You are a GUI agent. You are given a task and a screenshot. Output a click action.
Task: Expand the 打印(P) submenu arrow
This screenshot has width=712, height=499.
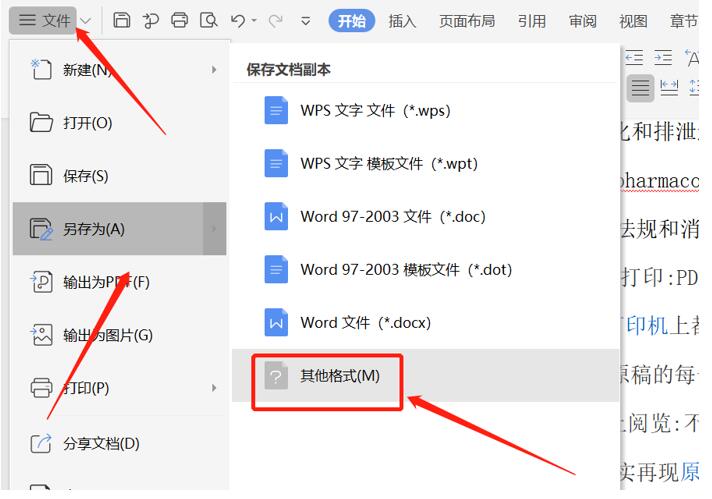(x=214, y=388)
